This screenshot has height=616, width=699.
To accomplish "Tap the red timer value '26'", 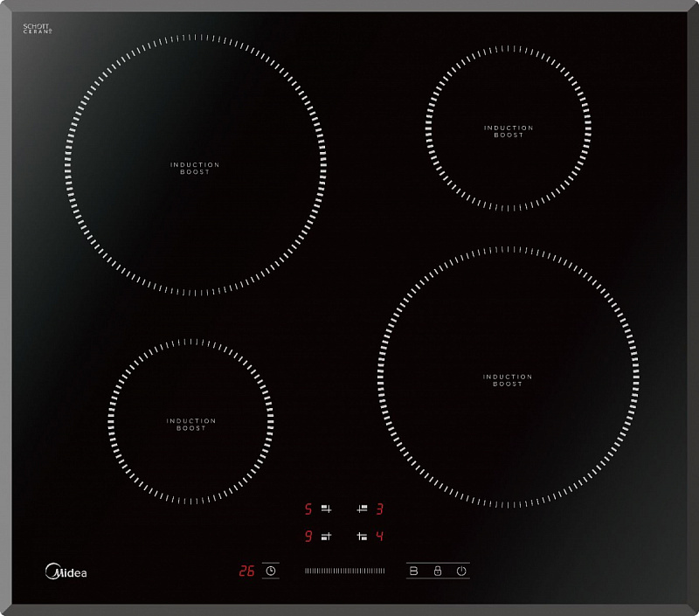I will coord(247,571).
